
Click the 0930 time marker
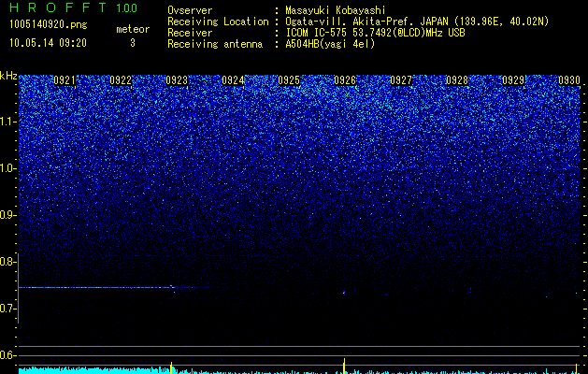(569, 80)
